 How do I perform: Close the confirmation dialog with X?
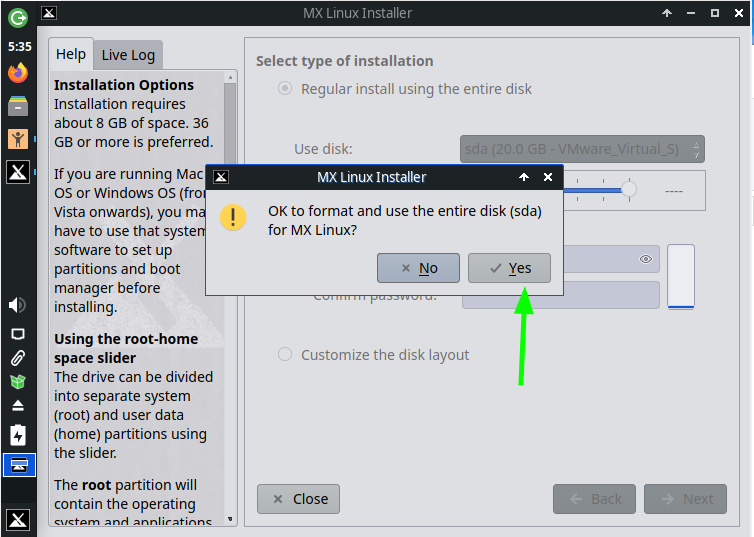click(x=548, y=177)
